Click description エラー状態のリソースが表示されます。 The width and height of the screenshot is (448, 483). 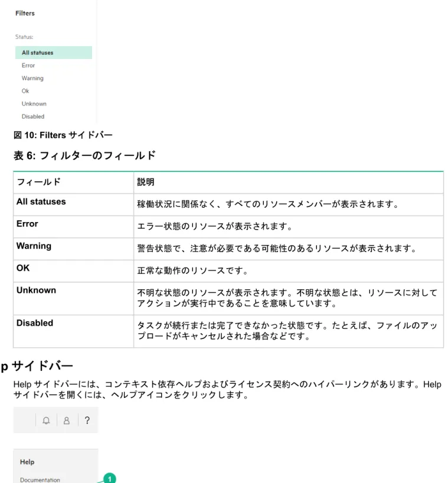pyautogui.click(x=215, y=226)
